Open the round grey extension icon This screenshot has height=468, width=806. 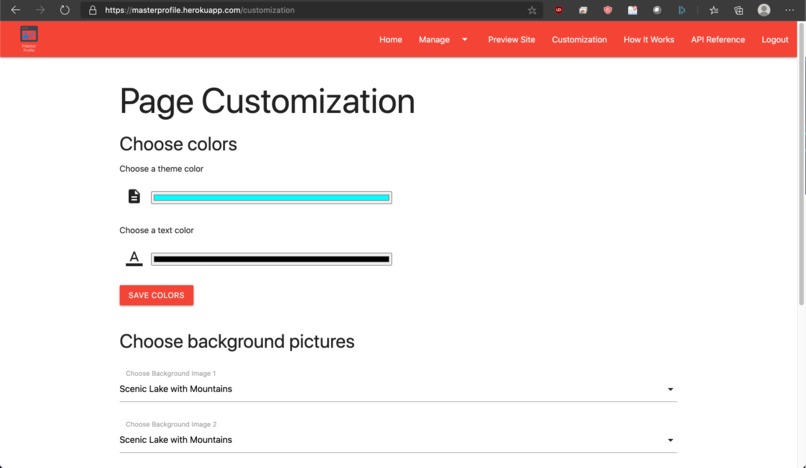coord(657,10)
